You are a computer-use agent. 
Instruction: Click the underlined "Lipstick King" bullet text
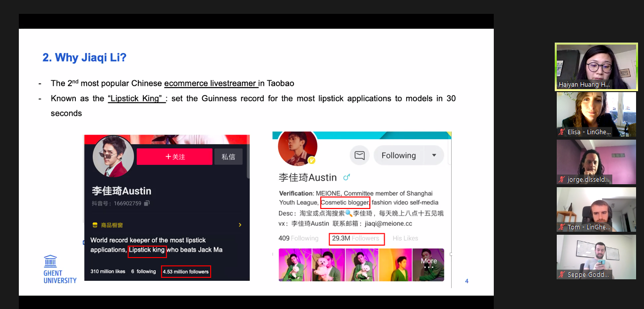(136, 98)
